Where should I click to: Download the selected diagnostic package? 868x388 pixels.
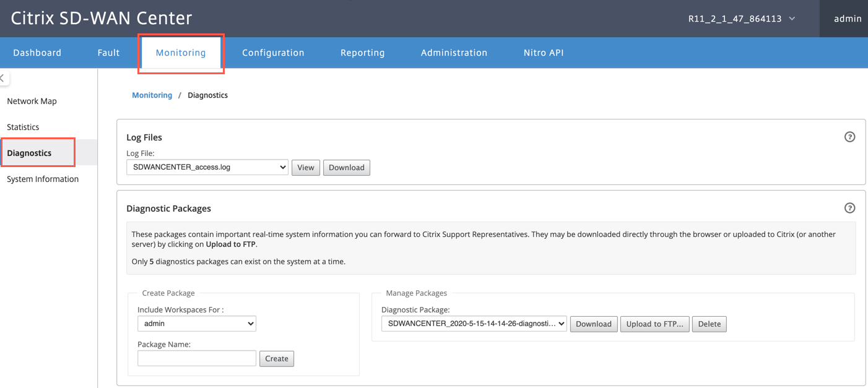coord(594,324)
